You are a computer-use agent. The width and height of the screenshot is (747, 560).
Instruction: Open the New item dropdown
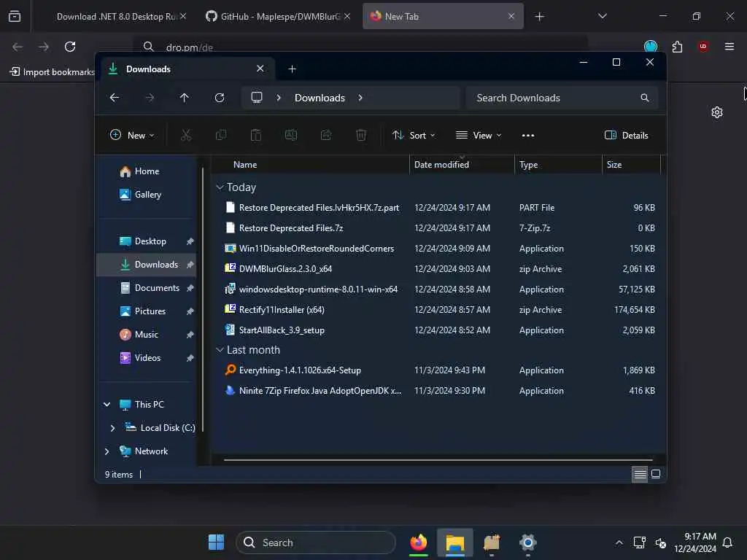[x=132, y=135]
